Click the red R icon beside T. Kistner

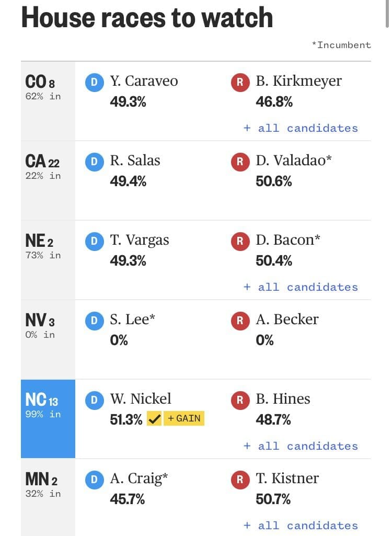point(240,479)
